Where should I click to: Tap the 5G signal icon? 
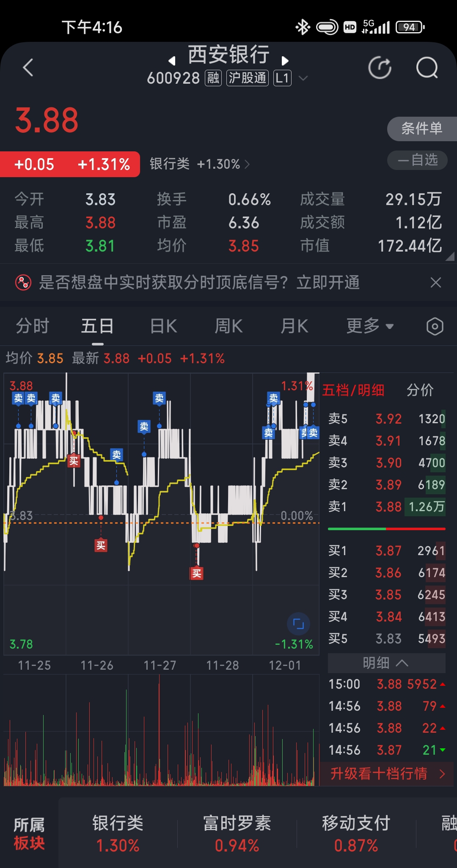(376, 27)
